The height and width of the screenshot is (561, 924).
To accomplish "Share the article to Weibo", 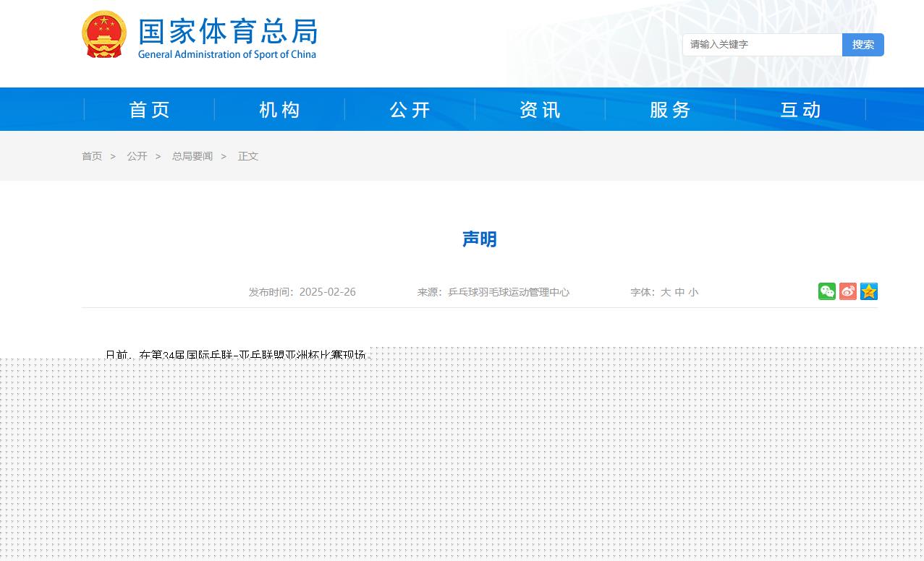I will [847, 291].
